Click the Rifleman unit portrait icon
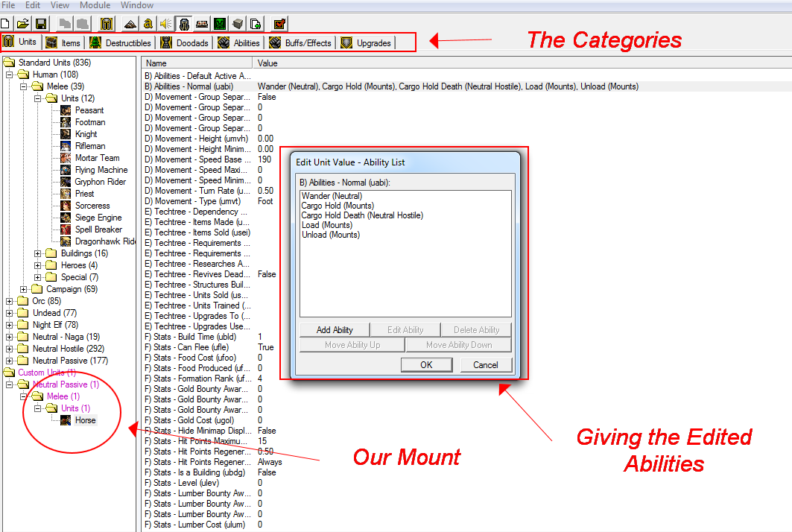The height and width of the screenshot is (532, 792). click(x=66, y=146)
